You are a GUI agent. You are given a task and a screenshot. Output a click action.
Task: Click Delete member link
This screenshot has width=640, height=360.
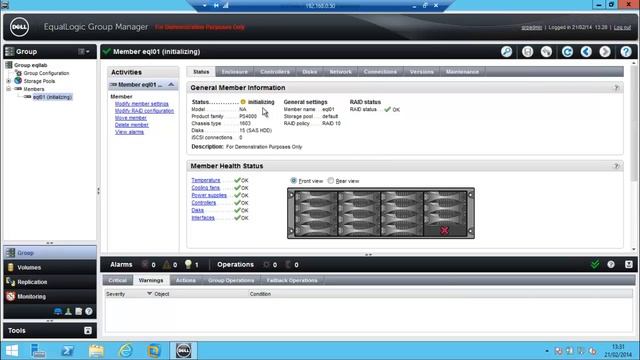tap(131, 125)
